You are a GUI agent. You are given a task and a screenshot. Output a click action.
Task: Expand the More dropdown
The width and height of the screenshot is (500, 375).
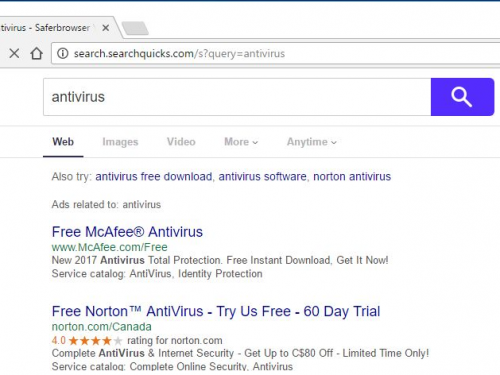(x=241, y=142)
